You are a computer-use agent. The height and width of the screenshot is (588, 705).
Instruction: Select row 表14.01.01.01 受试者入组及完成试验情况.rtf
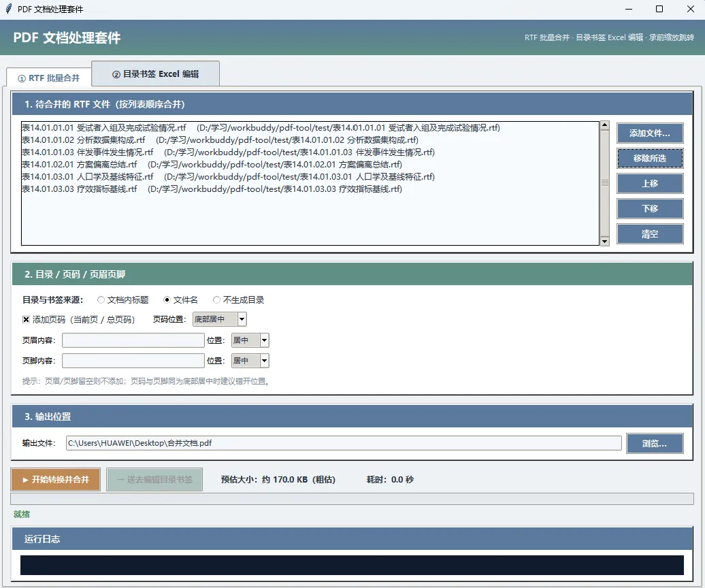coord(310,128)
